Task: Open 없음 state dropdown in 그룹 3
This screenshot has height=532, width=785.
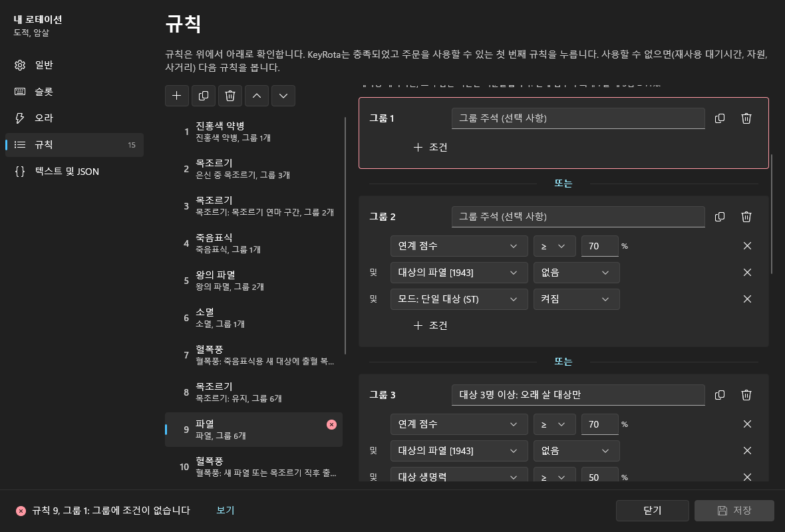Action: point(576,450)
